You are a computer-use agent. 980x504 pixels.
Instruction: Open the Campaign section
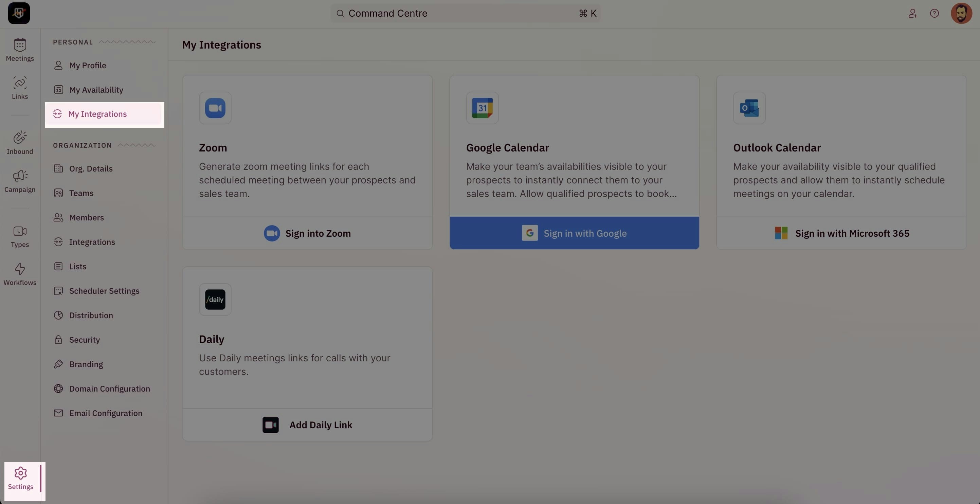pyautogui.click(x=20, y=181)
